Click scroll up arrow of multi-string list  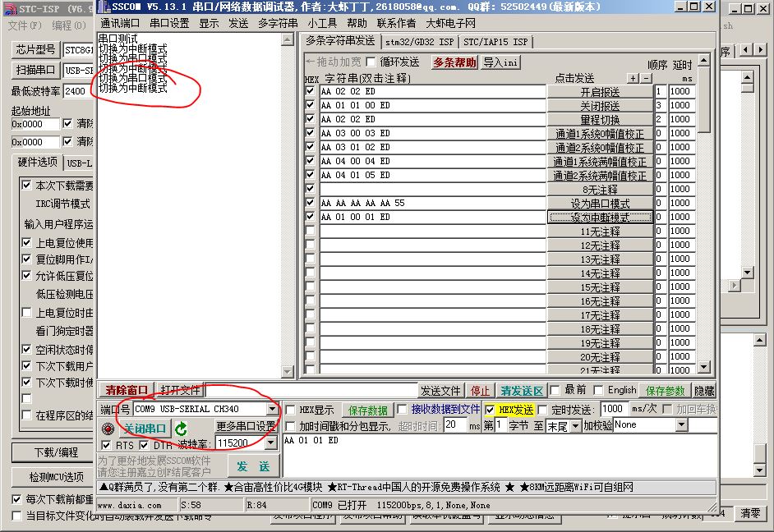[x=704, y=60]
